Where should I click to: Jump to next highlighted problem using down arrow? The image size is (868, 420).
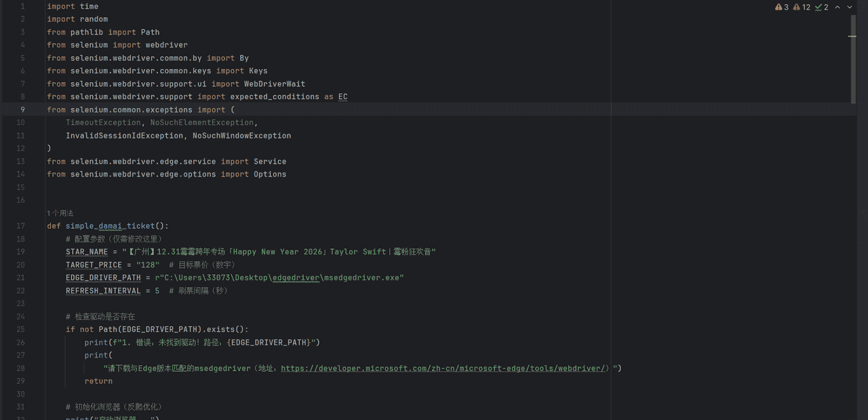[x=850, y=7]
